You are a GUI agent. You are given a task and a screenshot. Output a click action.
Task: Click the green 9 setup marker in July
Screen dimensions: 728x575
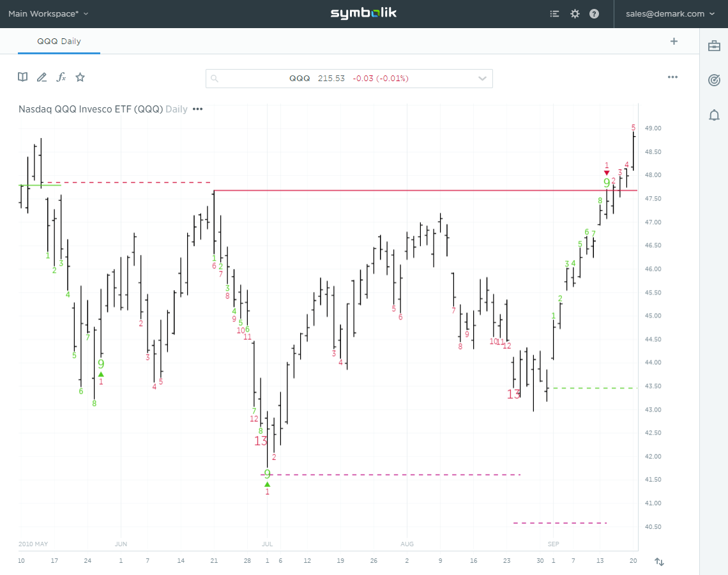(267, 474)
